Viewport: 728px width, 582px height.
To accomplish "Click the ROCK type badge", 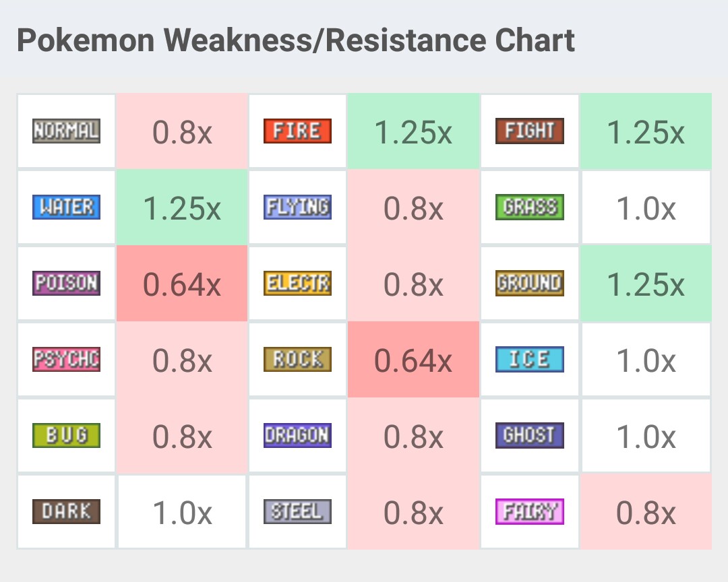I will (297, 359).
